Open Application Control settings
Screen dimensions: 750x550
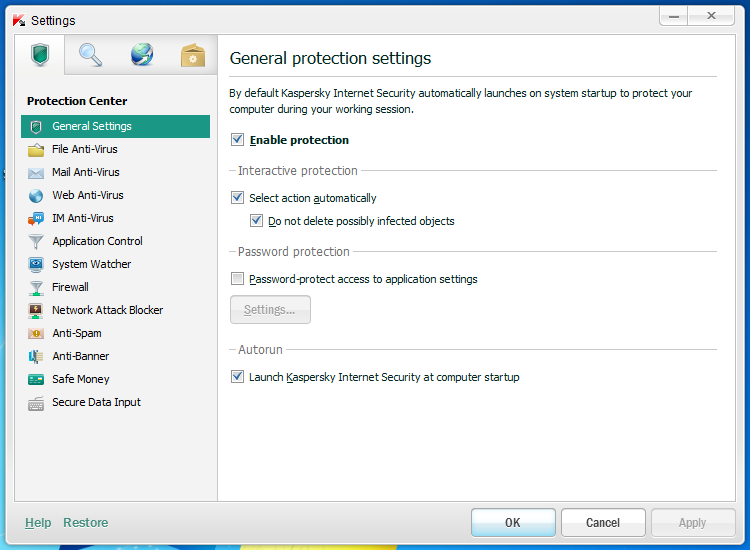click(x=115, y=241)
